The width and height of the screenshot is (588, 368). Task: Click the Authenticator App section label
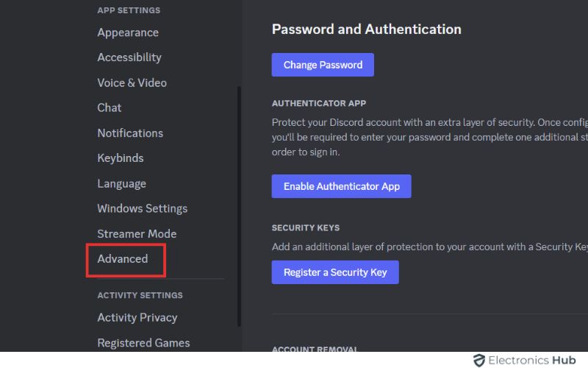coord(319,104)
